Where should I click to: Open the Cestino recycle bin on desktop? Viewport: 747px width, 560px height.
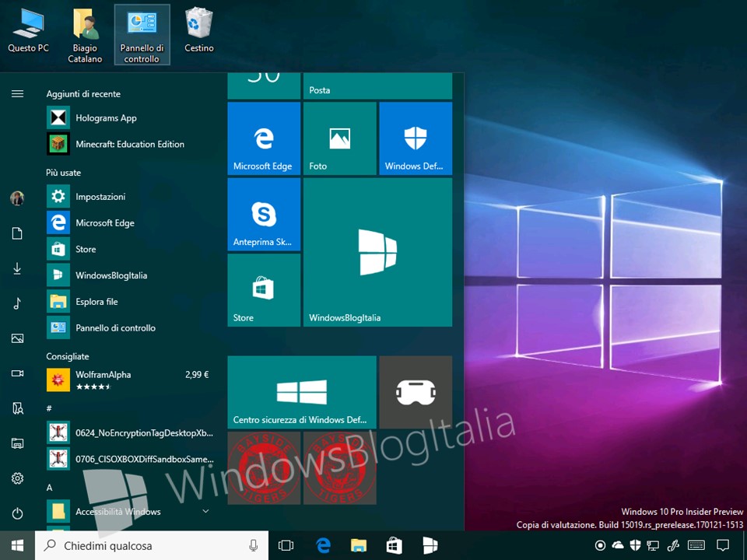(x=199, y=31)
